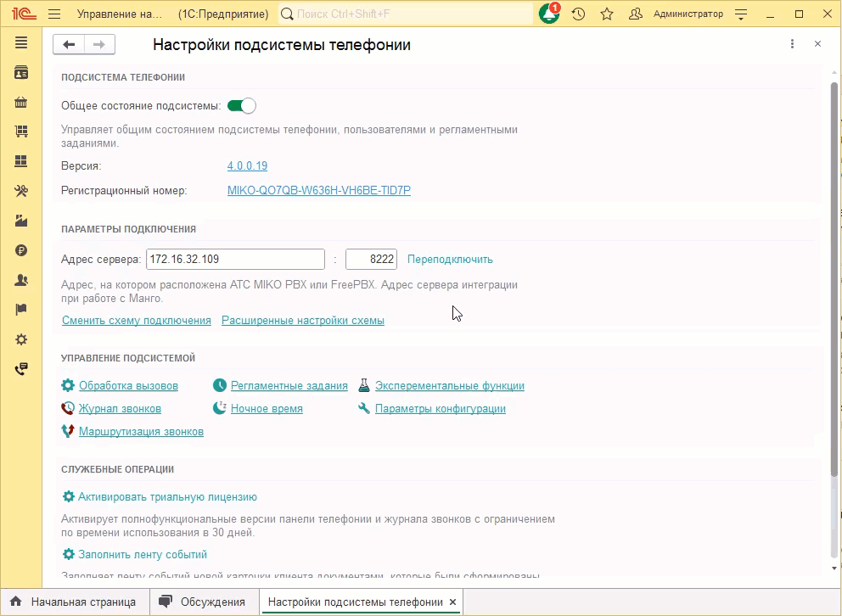Open the Администратор user menu

pyautogui.click(x=689, y=14)
